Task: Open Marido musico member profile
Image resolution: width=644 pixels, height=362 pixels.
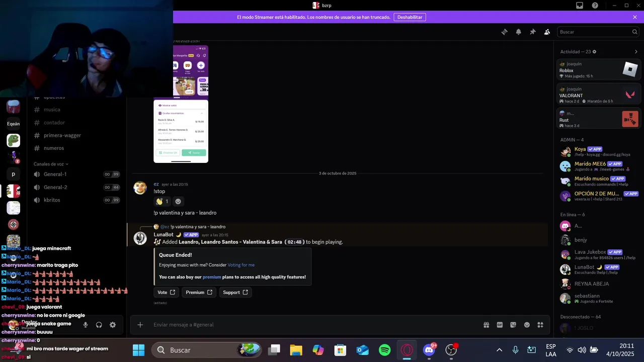Action: coord(598,181)
